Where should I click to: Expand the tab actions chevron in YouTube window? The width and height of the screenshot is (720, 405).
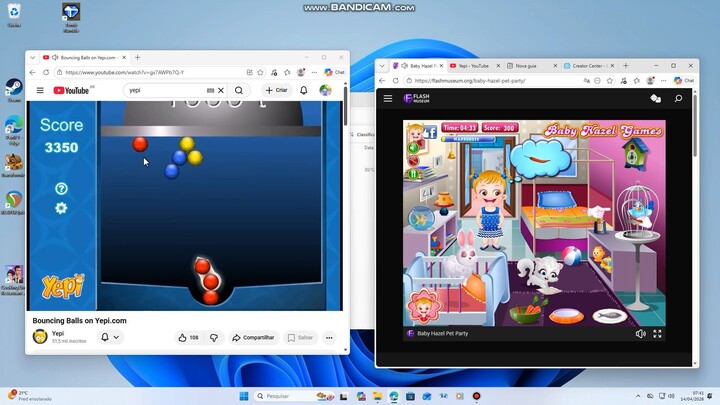point(33,57)
